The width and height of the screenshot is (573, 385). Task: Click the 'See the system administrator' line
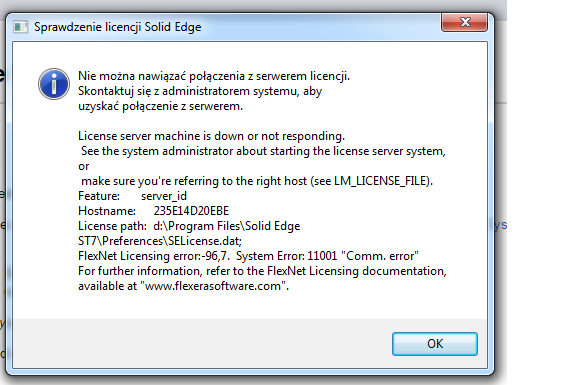[263, 151]
